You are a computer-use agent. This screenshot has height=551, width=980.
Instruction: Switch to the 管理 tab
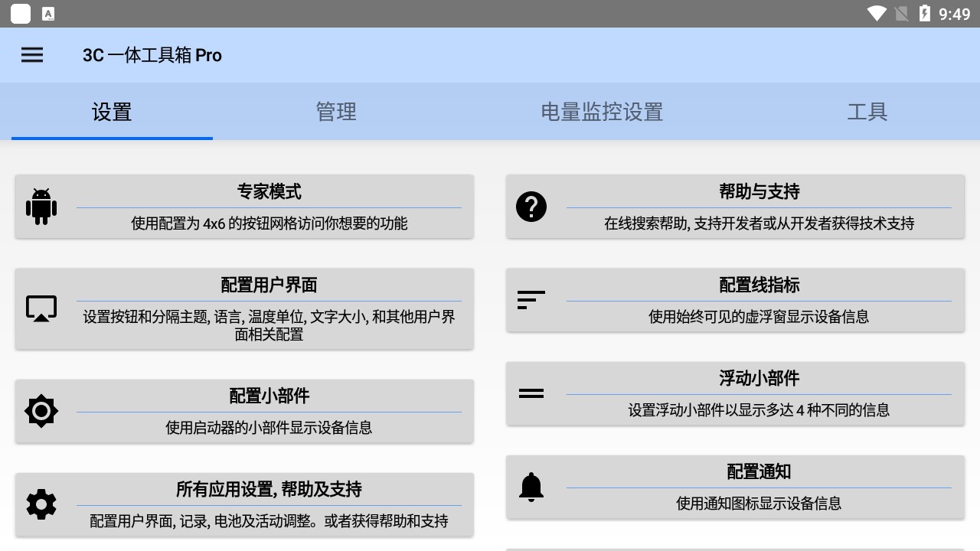(x=336, y=112)
